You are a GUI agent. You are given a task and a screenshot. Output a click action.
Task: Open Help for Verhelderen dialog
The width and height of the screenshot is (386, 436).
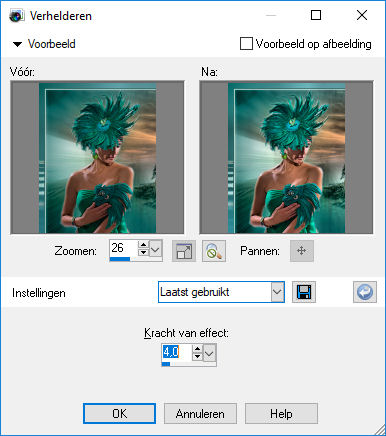tap(281, 414)
